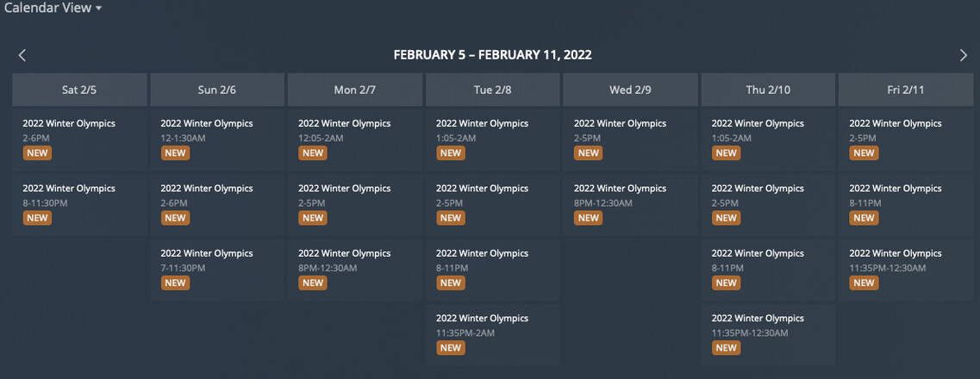Open Friday 11:35PM-12:30AM Winter Olympics listing
The width and height of the screenshot is (980, 379).
pyautogui.click(x=905, y=268)
